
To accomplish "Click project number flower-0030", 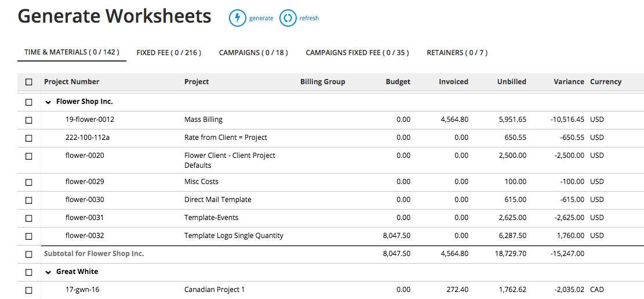I will (85, 200).
